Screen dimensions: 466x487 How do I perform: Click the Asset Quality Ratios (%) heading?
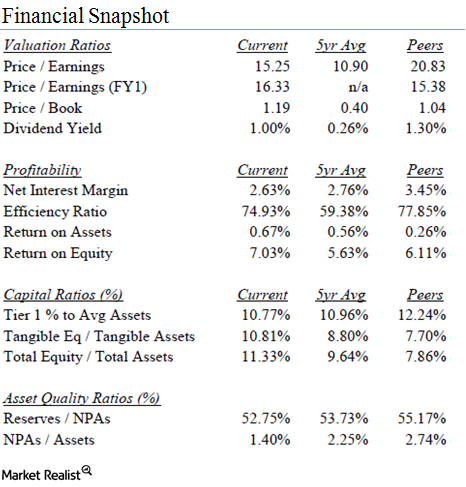[82, 399]
